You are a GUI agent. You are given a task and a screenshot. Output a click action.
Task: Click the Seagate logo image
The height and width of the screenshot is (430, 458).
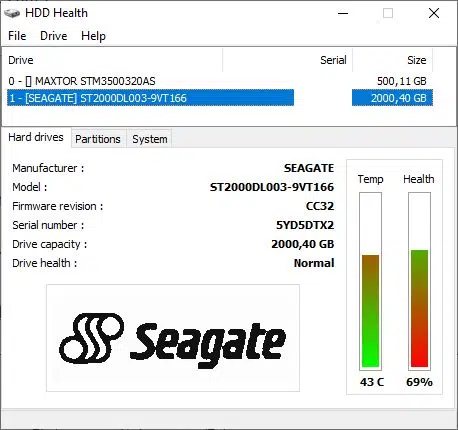click(x=173, y=338)
